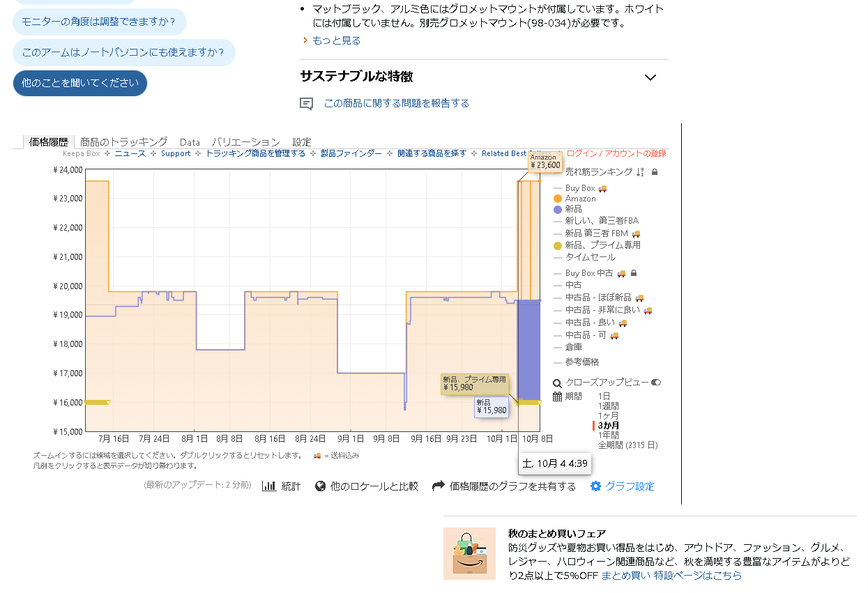
Task: Open the バリエーション tab
Action: pyautogui.click(x=245, y=142)
